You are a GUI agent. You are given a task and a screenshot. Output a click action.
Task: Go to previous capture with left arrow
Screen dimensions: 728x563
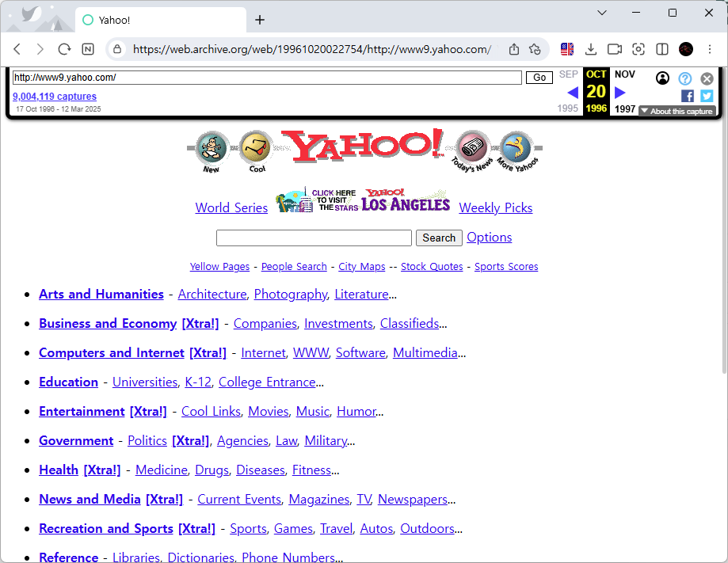click(x=573, y=93)
